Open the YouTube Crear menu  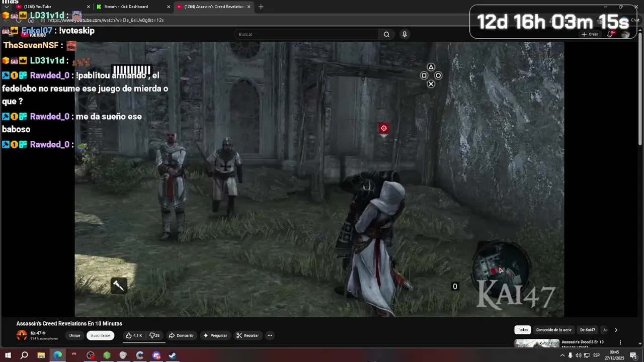click(590, 34)
